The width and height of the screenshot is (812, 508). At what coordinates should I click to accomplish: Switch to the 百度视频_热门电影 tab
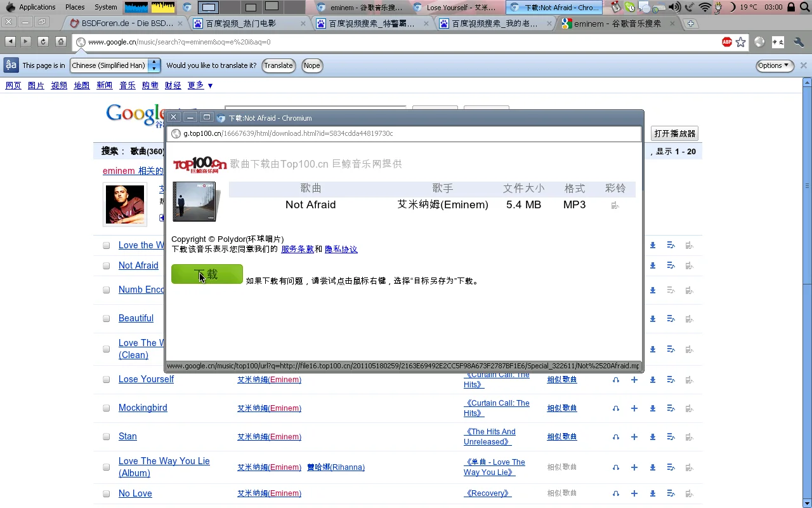pyautogui.click(x=249, y=23)
